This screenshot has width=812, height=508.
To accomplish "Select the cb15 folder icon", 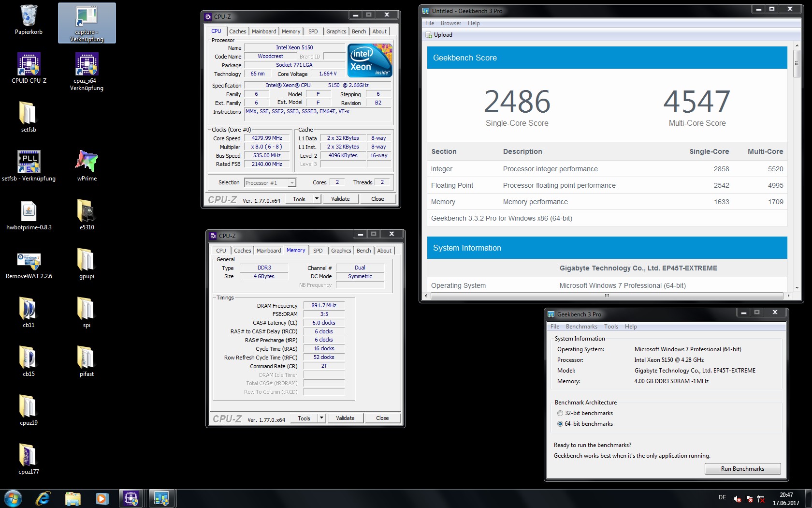I will coord(29,362).
